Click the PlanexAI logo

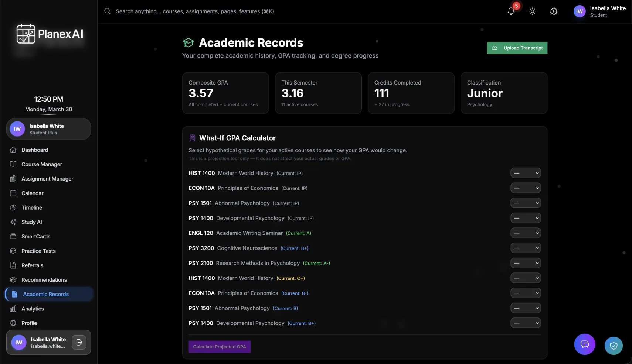coord(50,34)
